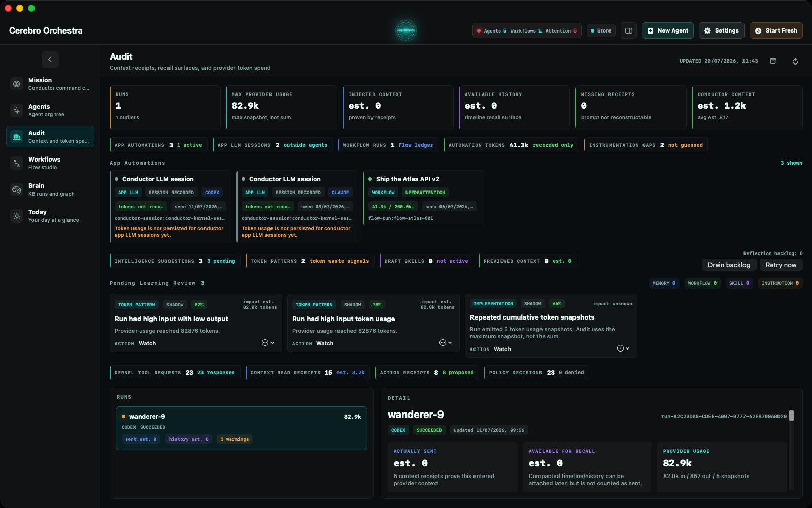812x508 pixels.
Task: Click the Conductor Context stat card
Action: click(747, 107)
